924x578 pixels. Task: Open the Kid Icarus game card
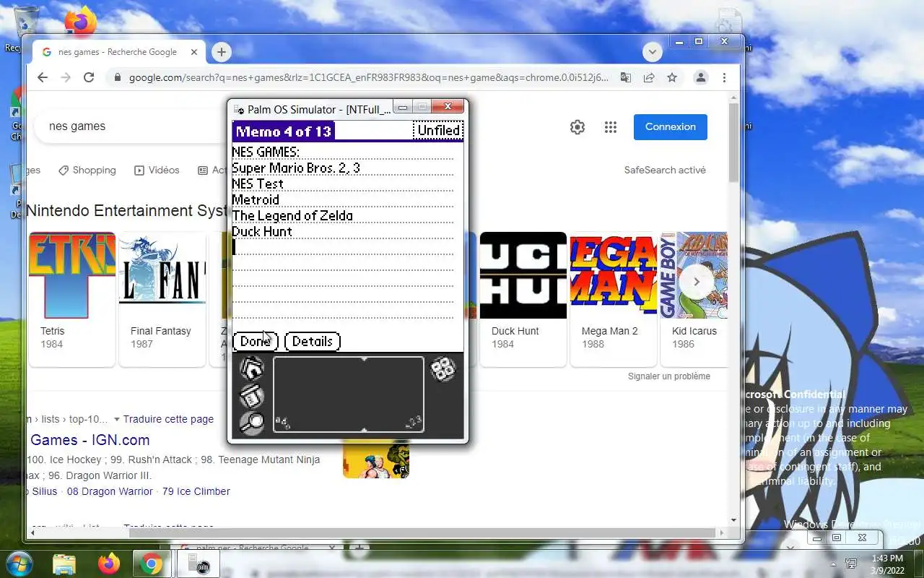pos(694,298)
